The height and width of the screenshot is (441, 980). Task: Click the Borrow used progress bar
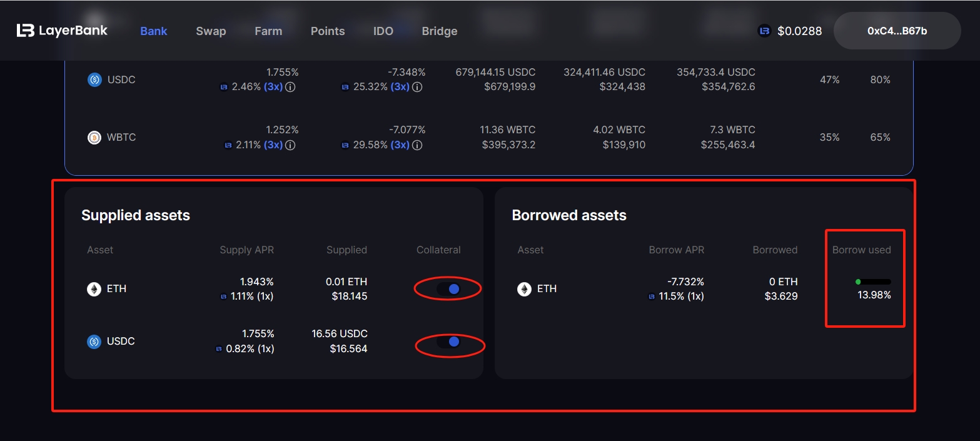coord(874,282)
